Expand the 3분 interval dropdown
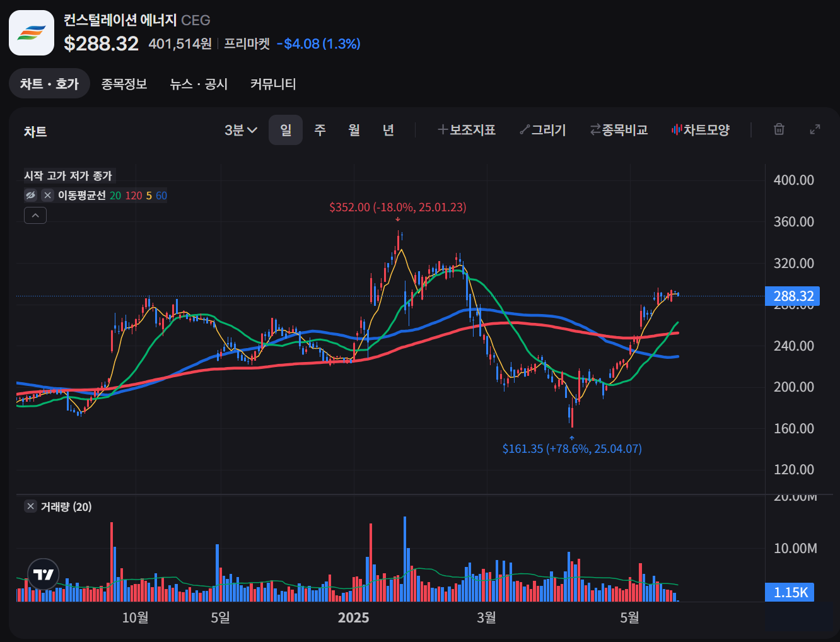Screen dimensions: 840x642 point(241,130)
